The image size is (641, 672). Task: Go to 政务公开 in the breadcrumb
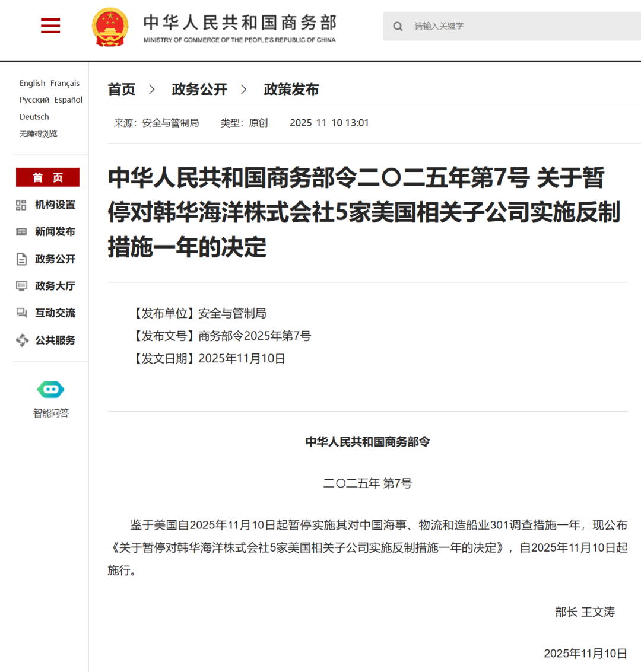click(x=199, y=90)
